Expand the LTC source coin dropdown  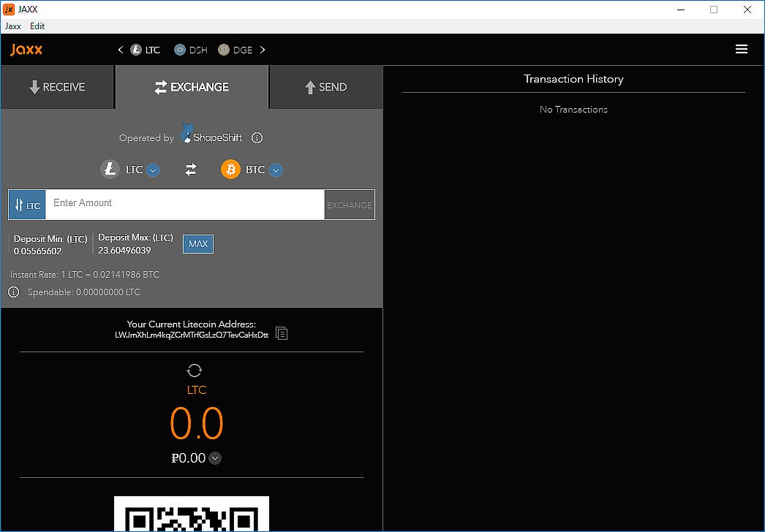pyautogui.click(x=153, y=170)
